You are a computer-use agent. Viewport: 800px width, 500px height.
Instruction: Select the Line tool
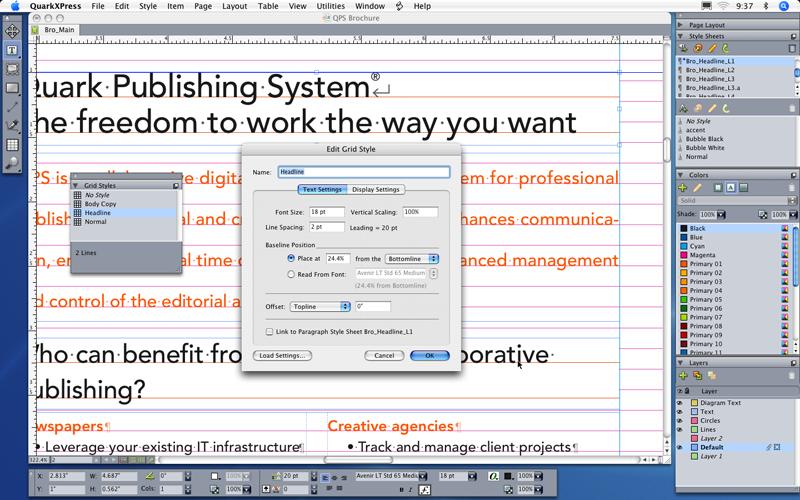point(12,107)
